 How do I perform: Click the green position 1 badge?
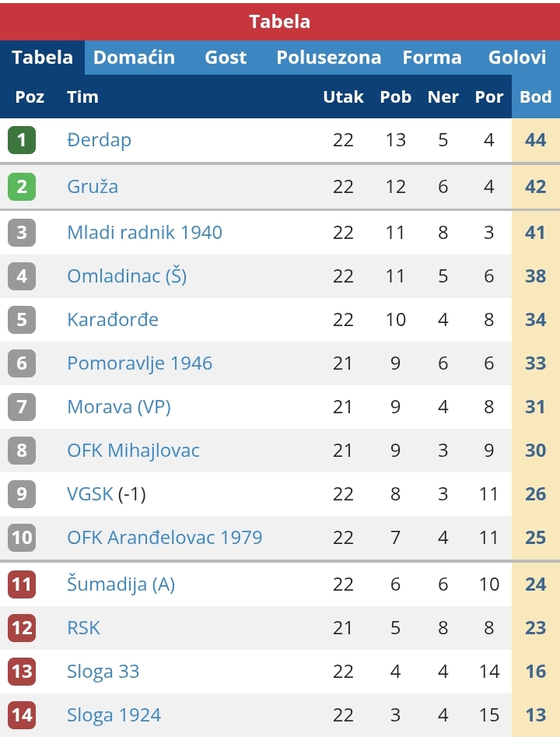pyautogui.click(x=22, y=140)
